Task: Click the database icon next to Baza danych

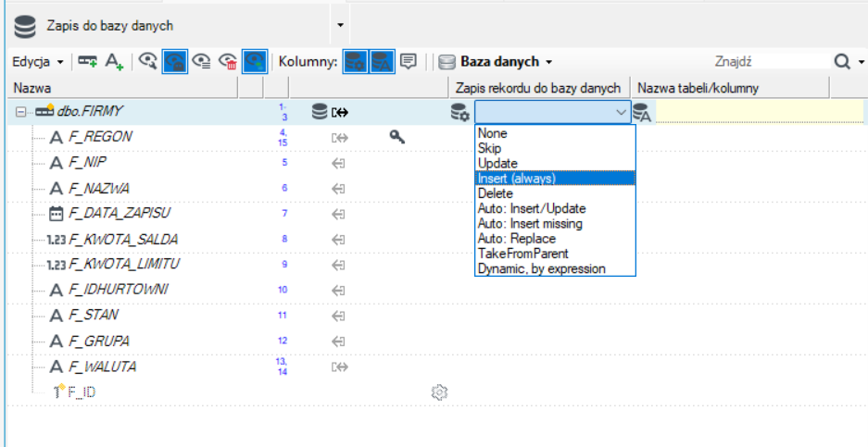Action: (447, 61)
